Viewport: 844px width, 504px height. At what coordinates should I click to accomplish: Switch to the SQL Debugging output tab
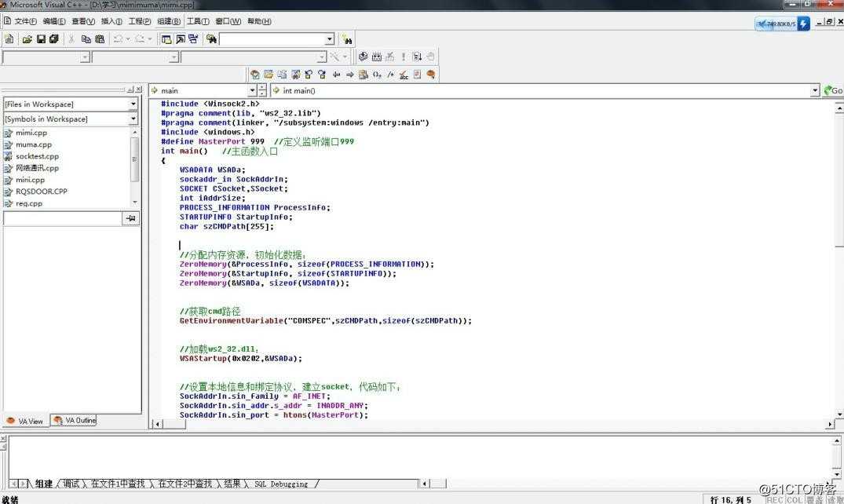pos(281,484)
